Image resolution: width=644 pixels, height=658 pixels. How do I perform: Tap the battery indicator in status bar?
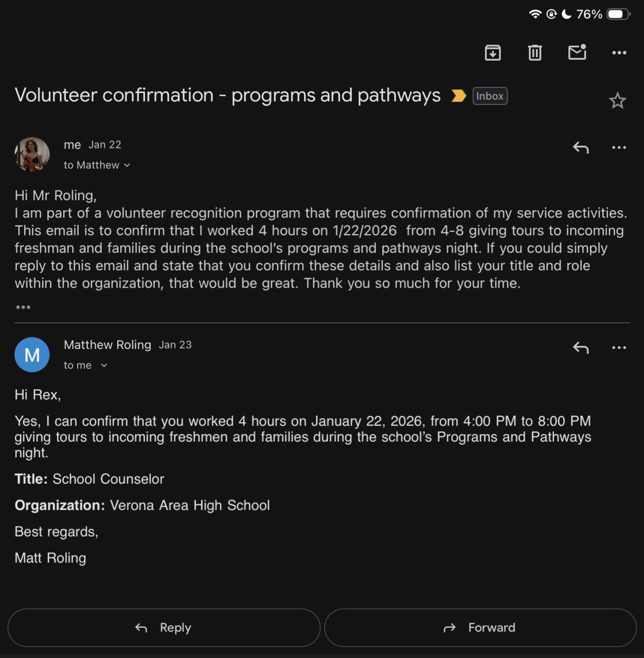[618, 14]
